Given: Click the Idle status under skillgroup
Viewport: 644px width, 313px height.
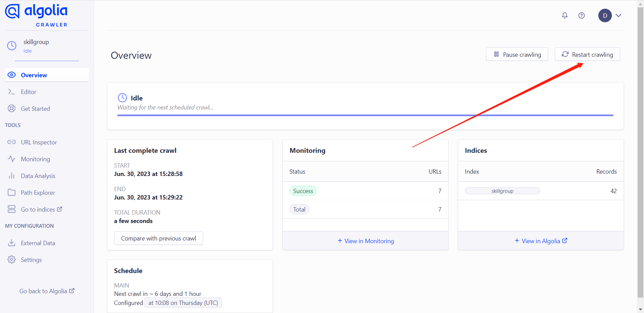Looking at the screenshot, I should click(28, 51).
